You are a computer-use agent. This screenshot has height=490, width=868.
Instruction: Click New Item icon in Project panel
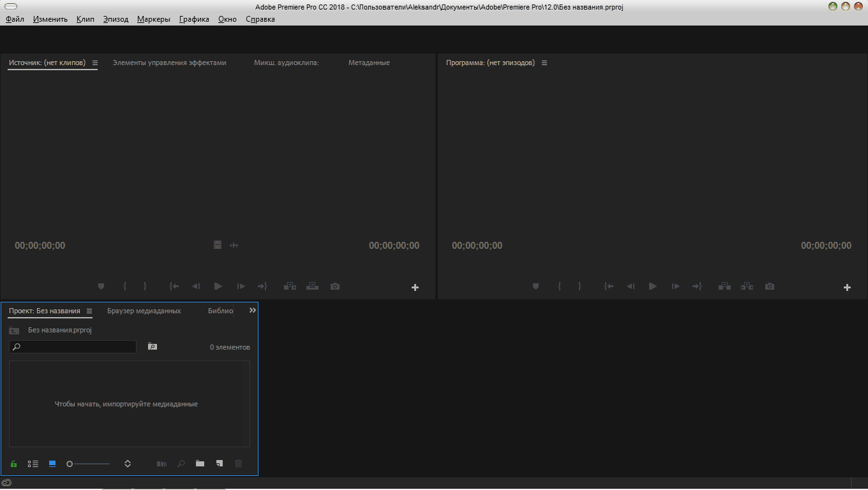click(x=219, y=464)
